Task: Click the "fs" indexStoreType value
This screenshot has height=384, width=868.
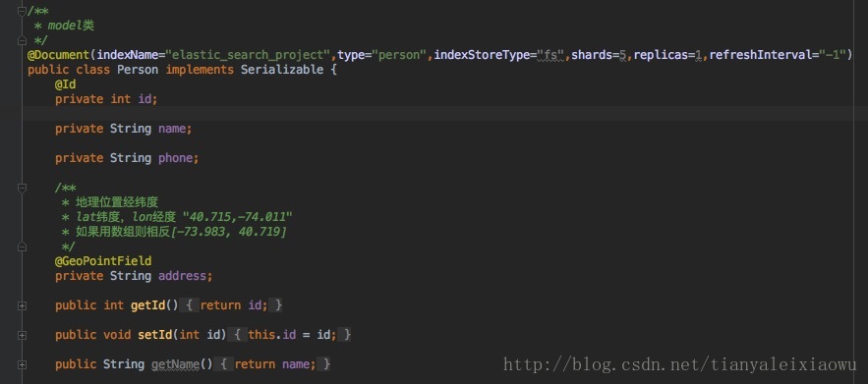Action: pos(550,55)
